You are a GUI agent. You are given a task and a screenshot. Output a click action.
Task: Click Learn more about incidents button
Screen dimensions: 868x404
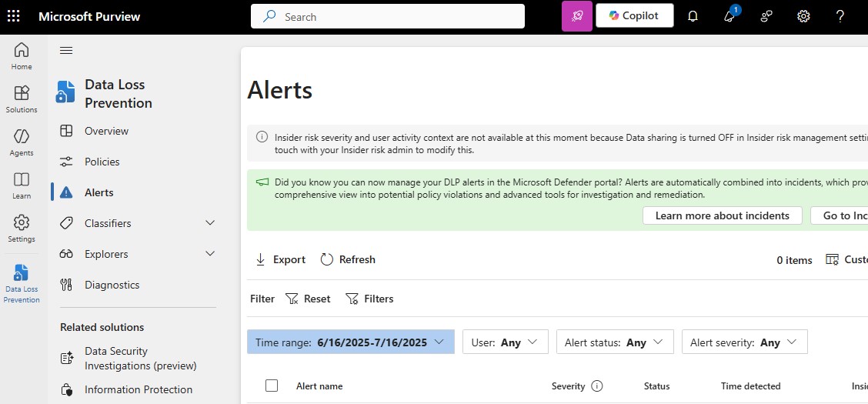(723, 215)
